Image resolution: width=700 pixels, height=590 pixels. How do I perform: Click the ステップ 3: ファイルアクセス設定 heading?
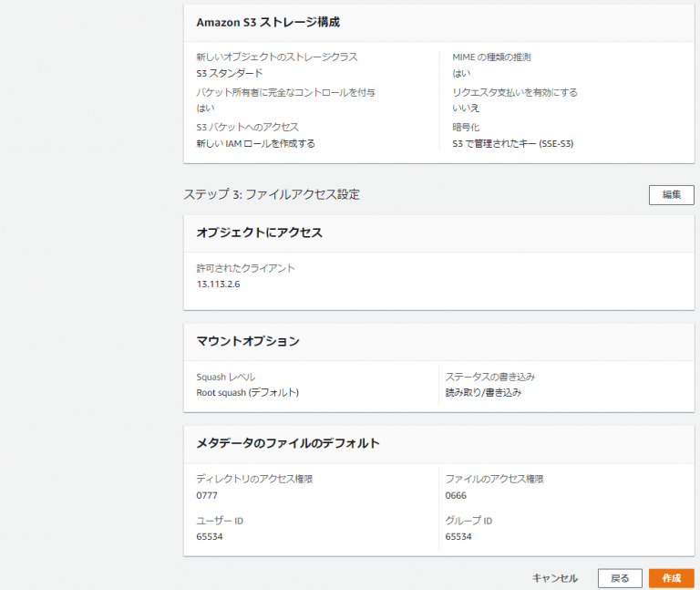tap(272, 194)
